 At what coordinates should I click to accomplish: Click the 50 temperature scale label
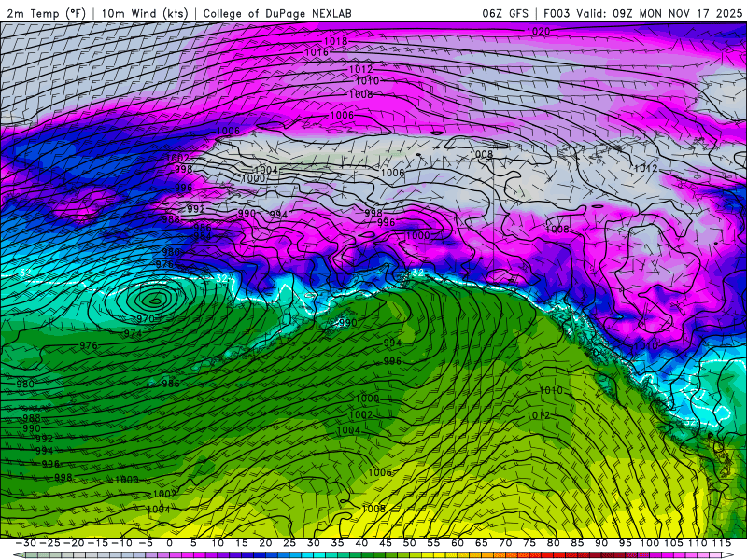coord(409,543)
